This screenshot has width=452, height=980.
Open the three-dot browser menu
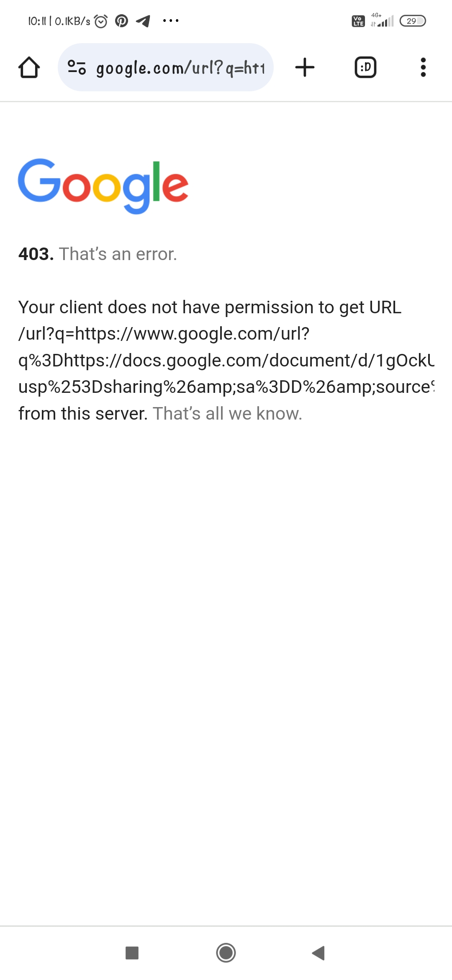(x=423, y=67)
